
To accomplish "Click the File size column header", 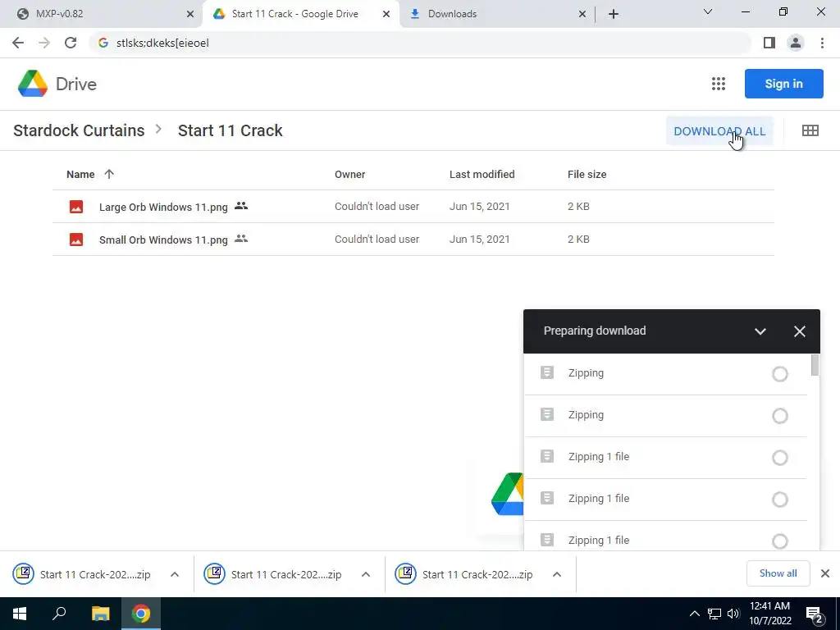I will tap(587, 174).
